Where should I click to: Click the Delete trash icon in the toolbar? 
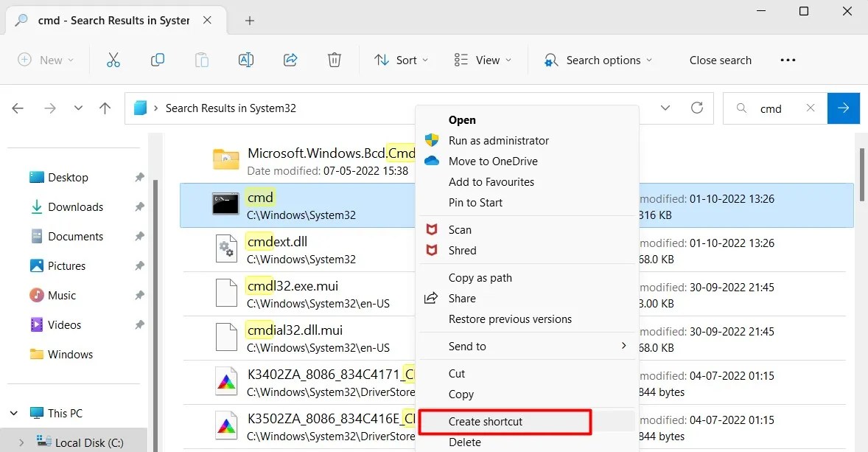click(334, 60)
